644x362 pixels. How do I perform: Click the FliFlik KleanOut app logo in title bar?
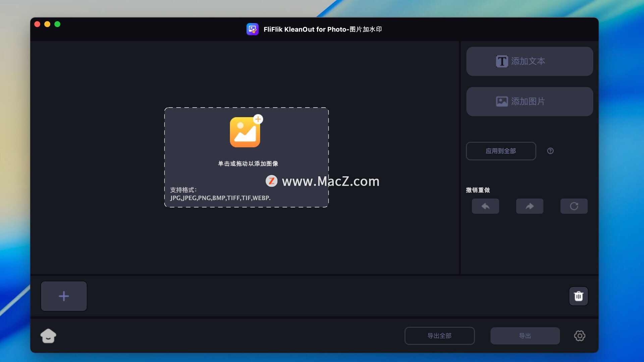click(x=253, y=29)
